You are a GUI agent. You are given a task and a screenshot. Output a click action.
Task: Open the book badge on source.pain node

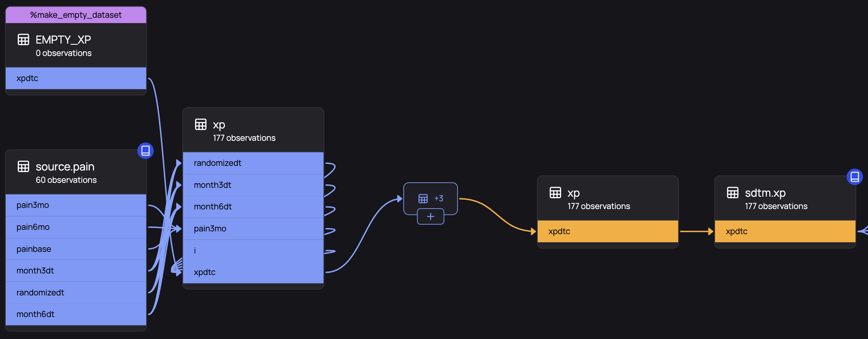coord(145,151)
